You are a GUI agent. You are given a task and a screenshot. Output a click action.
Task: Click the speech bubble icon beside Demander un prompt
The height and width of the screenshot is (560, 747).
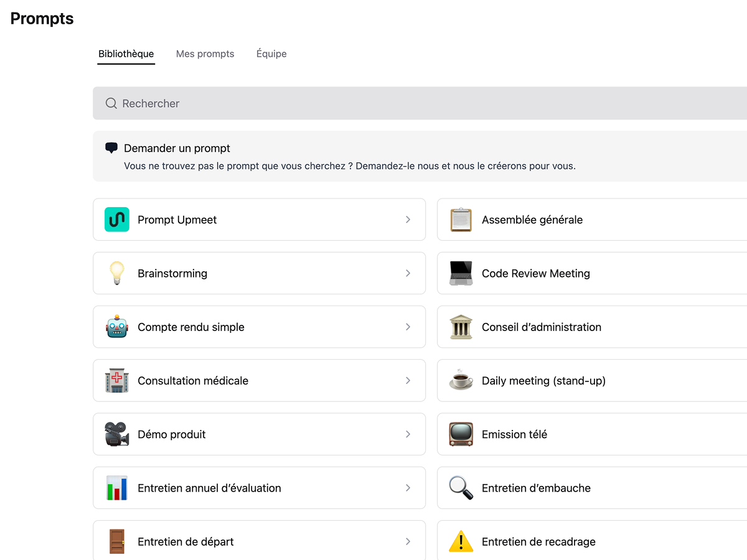tap(111, 148)
